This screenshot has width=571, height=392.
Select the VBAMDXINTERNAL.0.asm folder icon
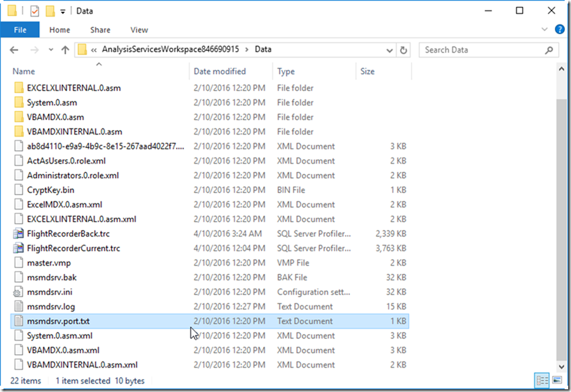pos(19,131)
